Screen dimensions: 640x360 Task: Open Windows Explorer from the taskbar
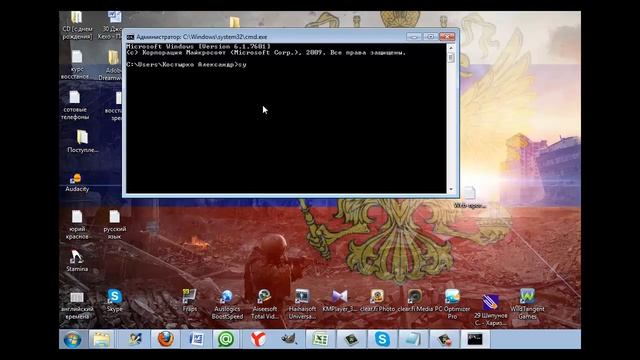101,340
